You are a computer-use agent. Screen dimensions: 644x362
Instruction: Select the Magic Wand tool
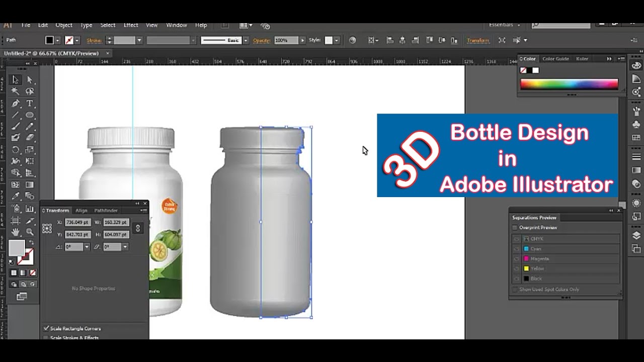coord(16,92)
